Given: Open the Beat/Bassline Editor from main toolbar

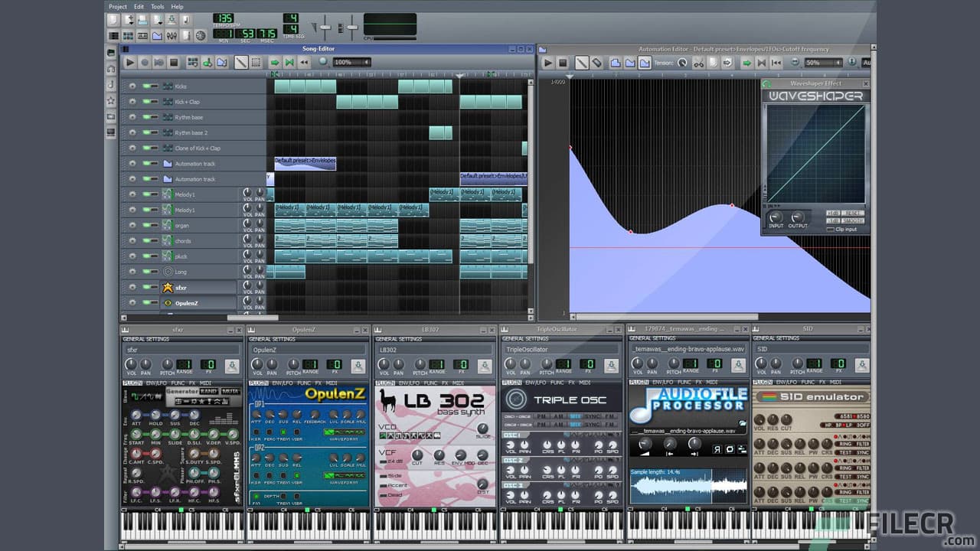Looking at the screenshot, I should pyautogui.click(x=129, y=35).
